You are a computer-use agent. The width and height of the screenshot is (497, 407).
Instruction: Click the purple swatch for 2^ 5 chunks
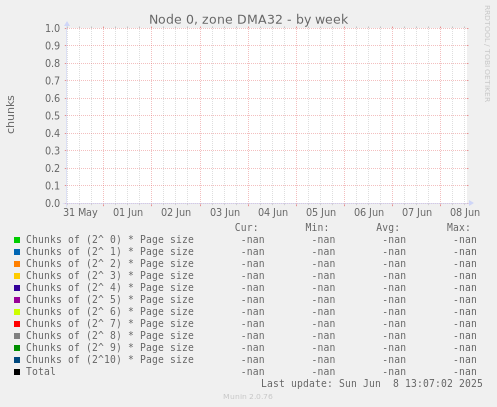point(17,300)
